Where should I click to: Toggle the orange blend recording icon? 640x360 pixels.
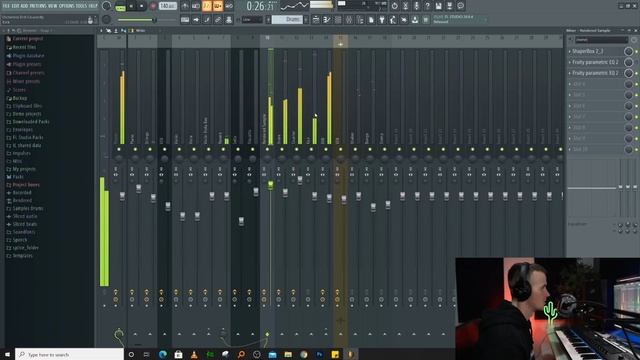pyautogui.click(x=218, y=6)
